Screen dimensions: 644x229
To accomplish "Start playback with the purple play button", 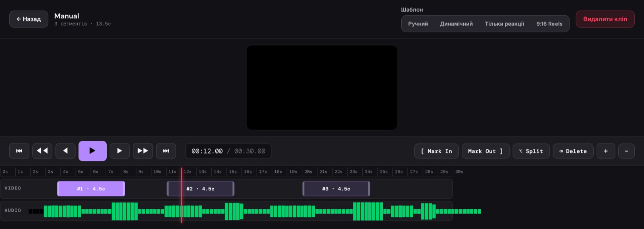I will 93,151.
